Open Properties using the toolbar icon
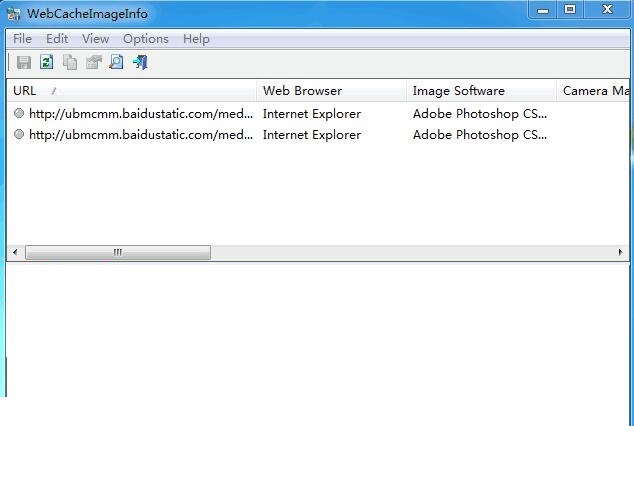This screenshot has height=479, width=634. [x=93, y=62]
